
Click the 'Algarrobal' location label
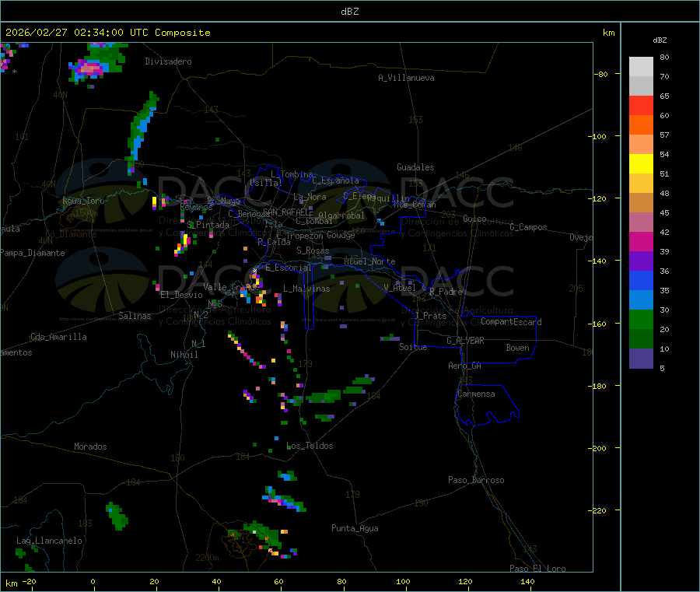(341, 215)
